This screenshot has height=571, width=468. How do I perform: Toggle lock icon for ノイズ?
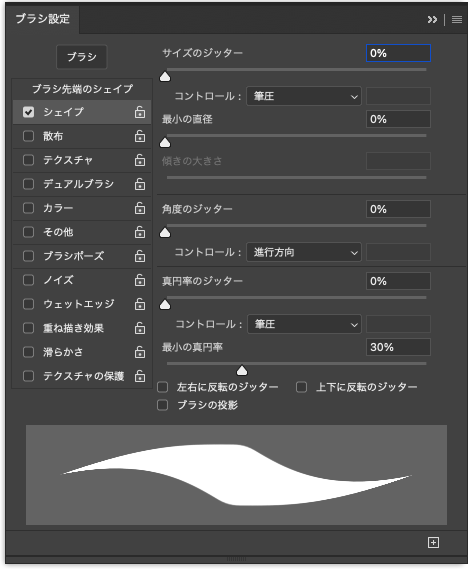pyautogui.click(x=140, y=280)
